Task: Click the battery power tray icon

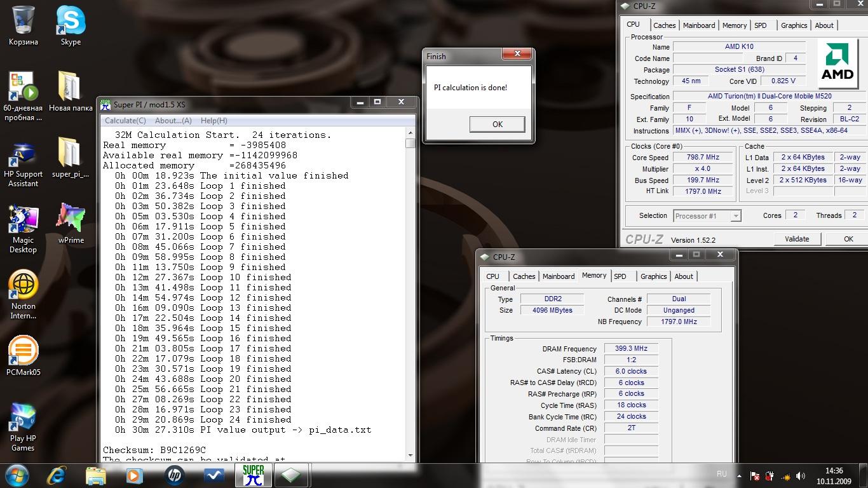Action: [770, 476]
